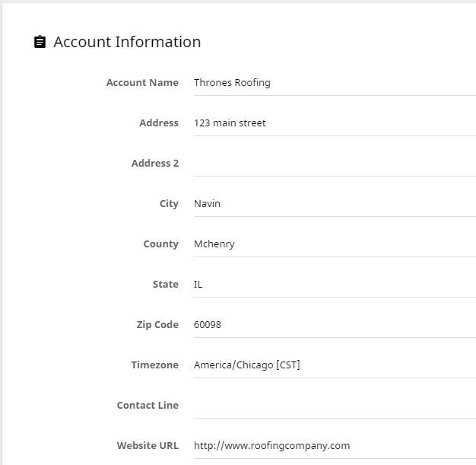This screenshot has height=465, width=476.
Task: Edit the Zip Code field 60098
Action: pyautogui.click(x=335, y=325)
